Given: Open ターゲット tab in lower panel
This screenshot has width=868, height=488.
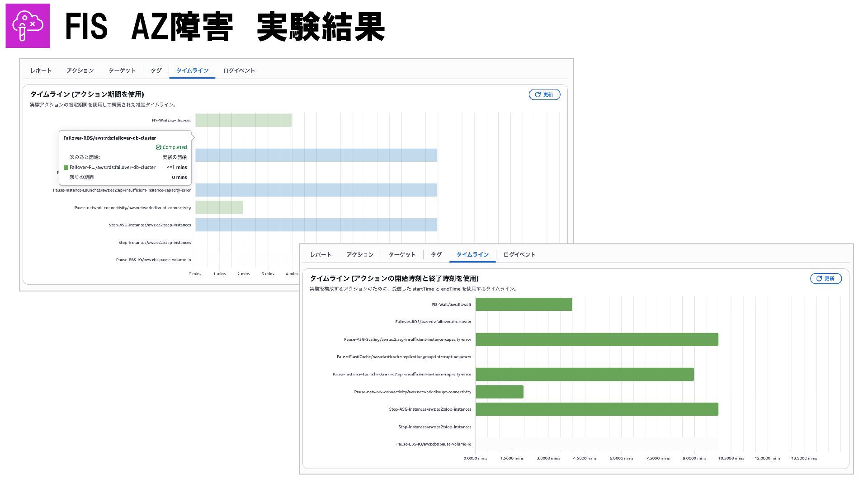Looking at the screenshot, I should tap(402, 255).
